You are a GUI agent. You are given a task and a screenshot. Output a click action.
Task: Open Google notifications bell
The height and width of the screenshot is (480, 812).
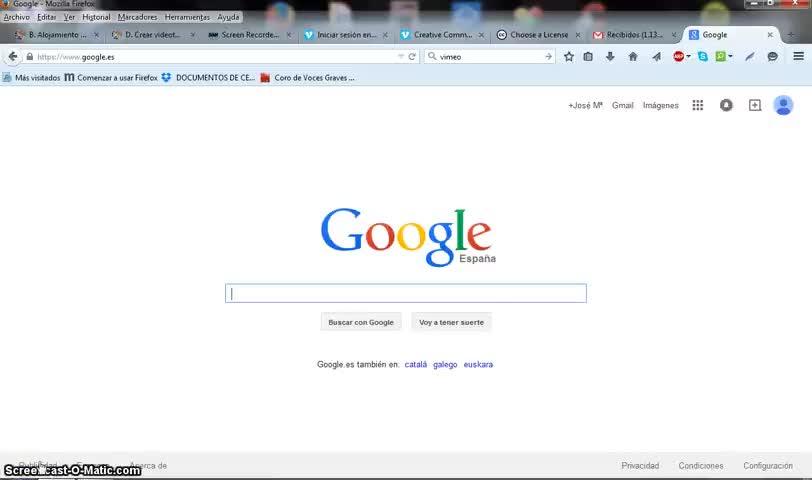coord(726,105)
